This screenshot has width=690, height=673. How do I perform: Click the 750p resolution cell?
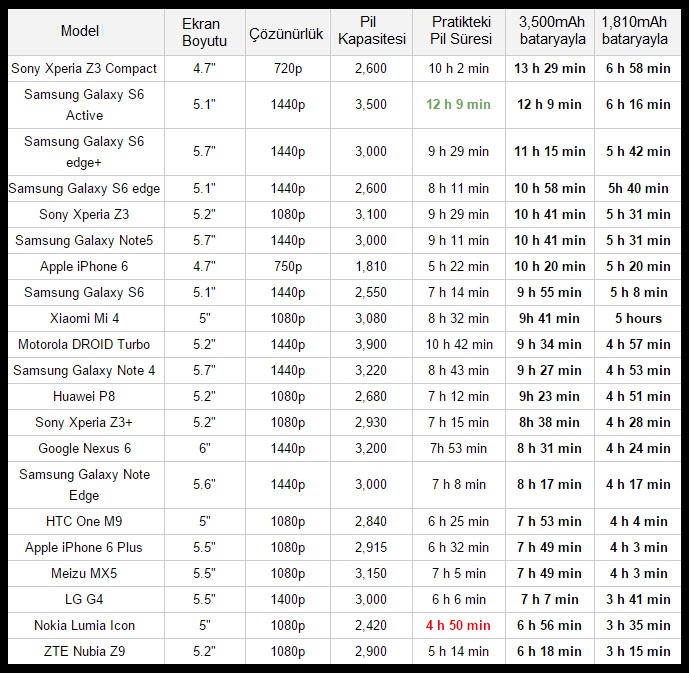(287, 266)
